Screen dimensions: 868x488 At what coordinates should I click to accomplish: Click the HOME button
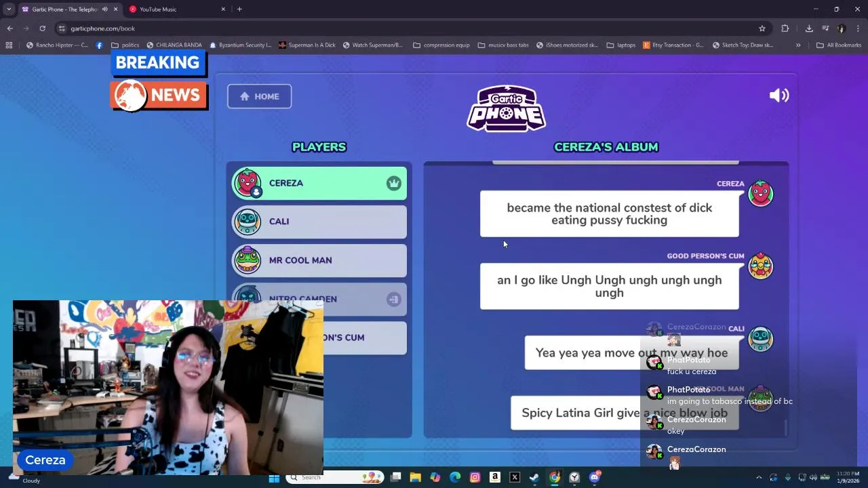pyautogui.click(x=259, y=96)
